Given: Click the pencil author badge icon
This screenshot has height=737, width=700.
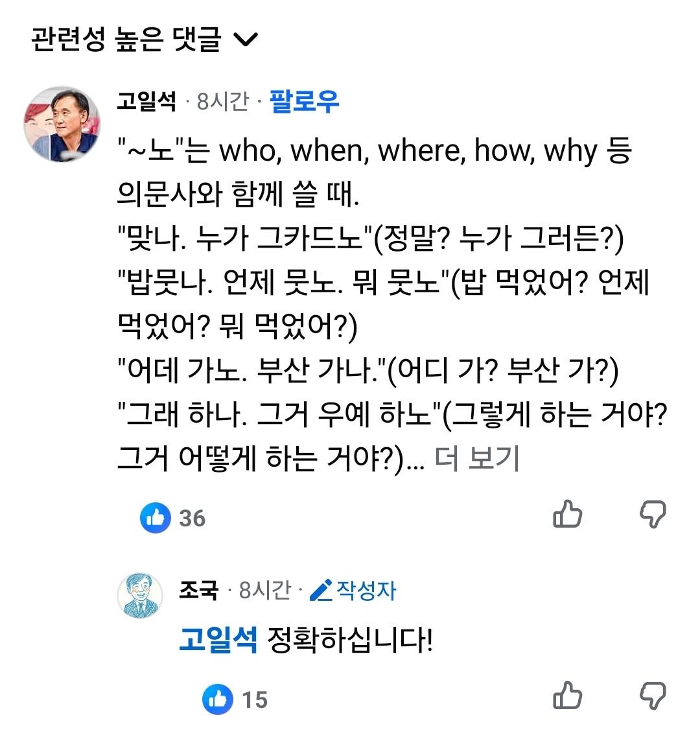Looking at the screenshot, I should (x=321, y=591).
